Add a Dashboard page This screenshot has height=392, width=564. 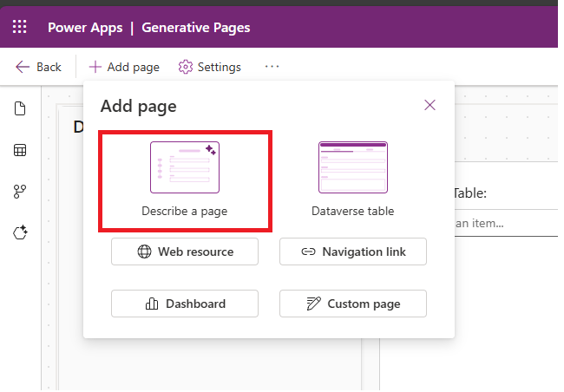click(185, 304)
